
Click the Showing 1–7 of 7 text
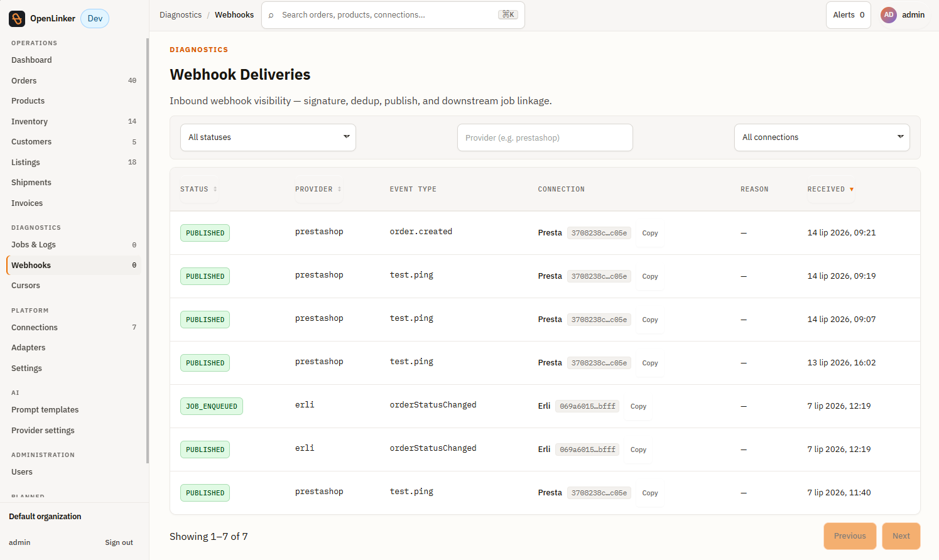209,537
